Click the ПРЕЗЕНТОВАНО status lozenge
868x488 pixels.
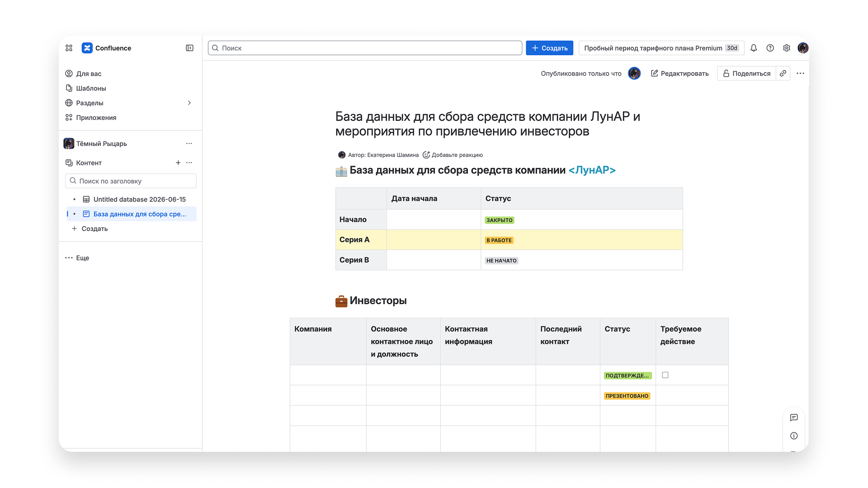627,396
